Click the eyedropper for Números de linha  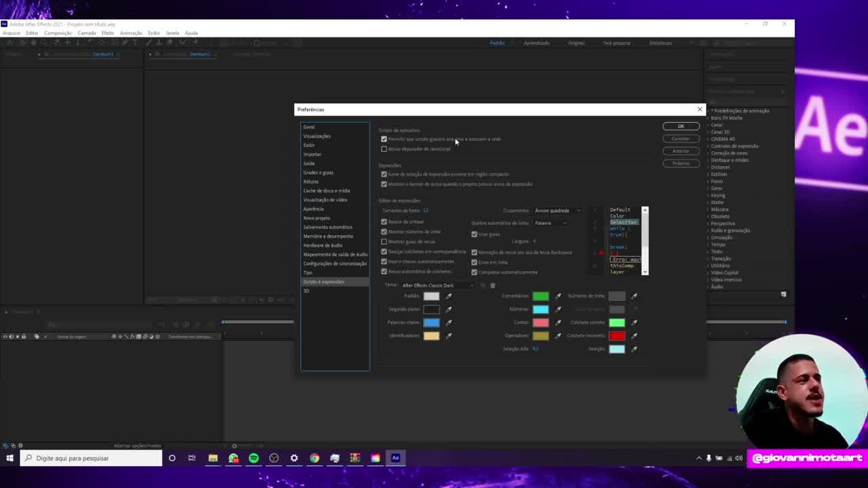(x=634, y=296)
